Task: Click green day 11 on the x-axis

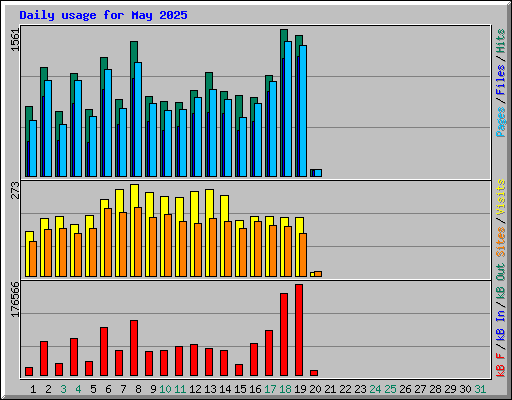Action: coord(180,389)
